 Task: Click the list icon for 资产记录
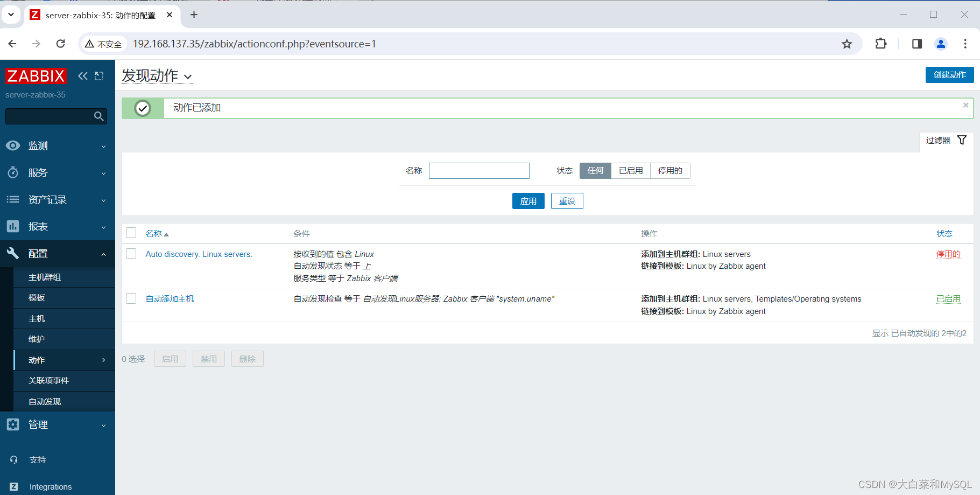13,199
